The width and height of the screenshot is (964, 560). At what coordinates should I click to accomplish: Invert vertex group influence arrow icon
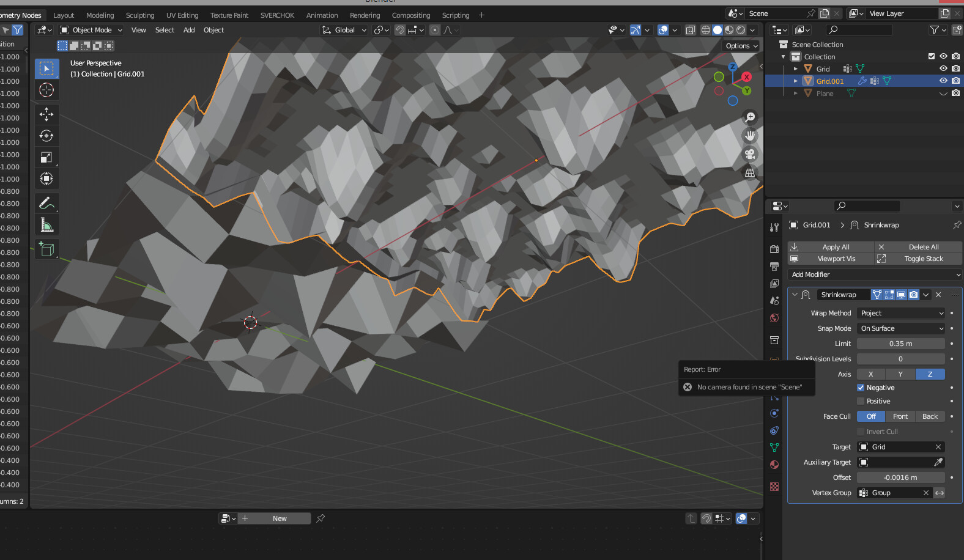(x=940, y=493)
